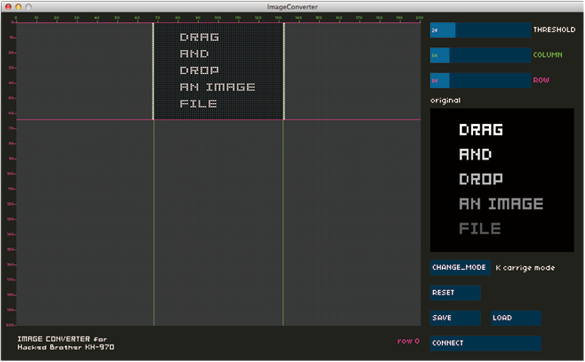Click the ImageConverter window title
585x362 pixels.
[292, 7]
